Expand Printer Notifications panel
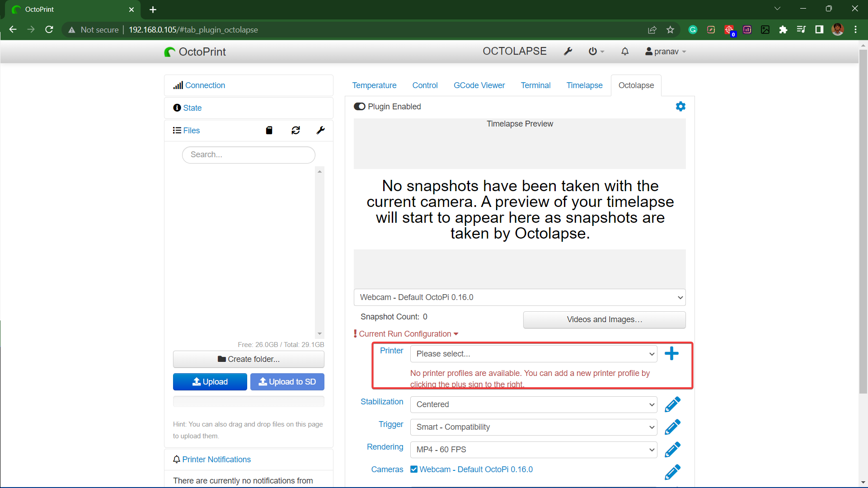 click(216, 460)
